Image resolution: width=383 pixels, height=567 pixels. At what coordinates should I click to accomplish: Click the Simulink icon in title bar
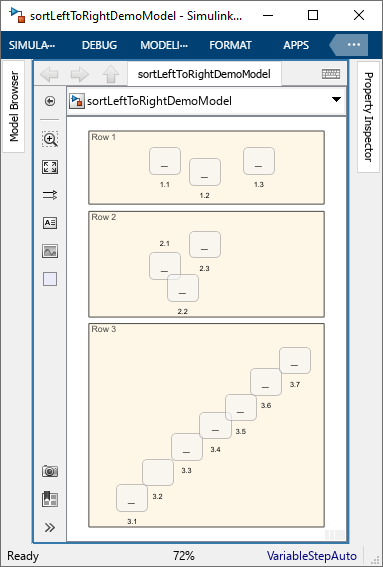pos(17,15)
